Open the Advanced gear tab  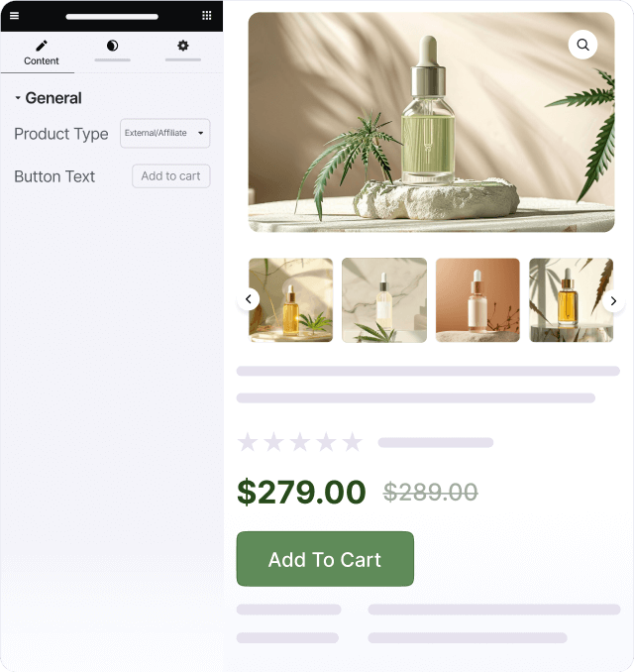[x=183, y=46]
